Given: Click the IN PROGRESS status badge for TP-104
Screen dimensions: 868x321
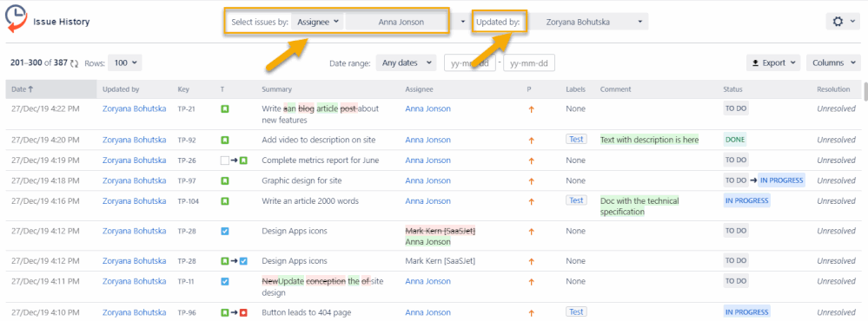Looking at the screenshot, I should coord(746,201).
